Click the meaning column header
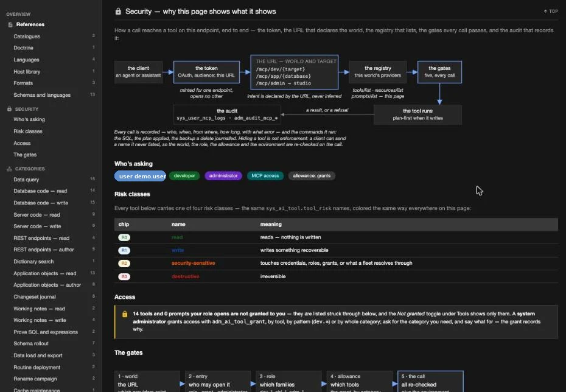566x392 pixels. click(x=271, y=224)
